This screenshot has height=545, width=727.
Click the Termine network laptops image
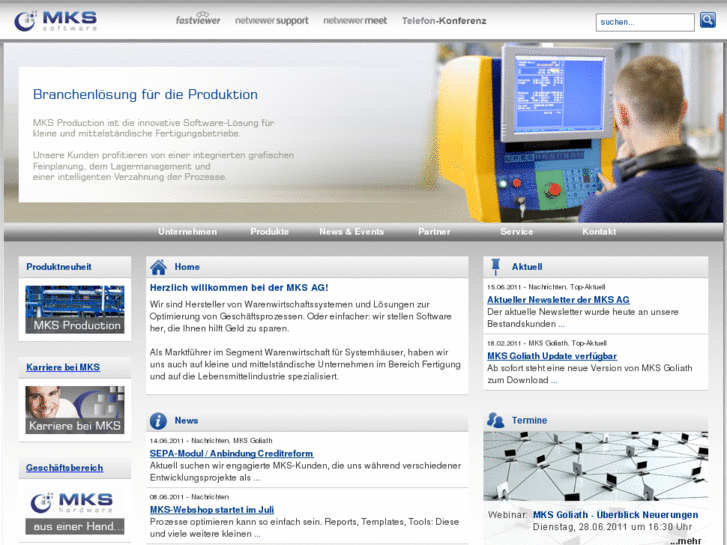(x=595, y=466)
